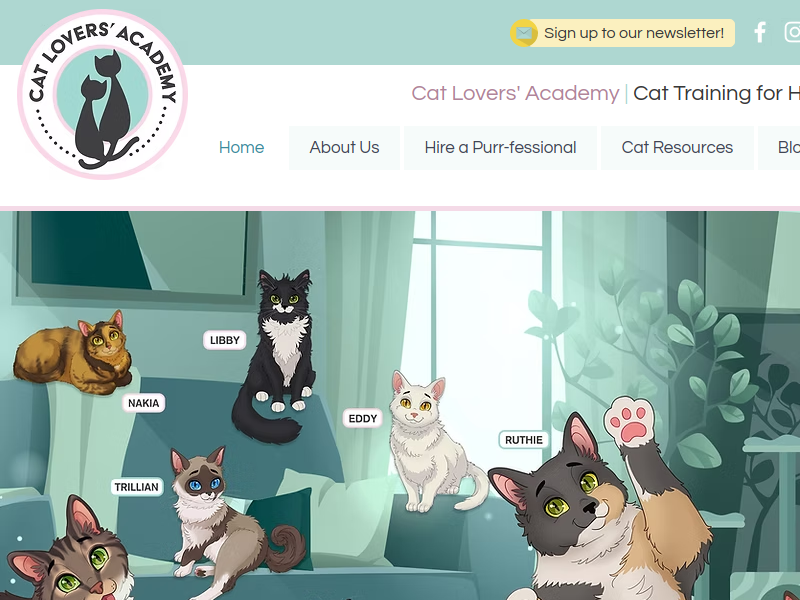
Task: Click the Blog menu item
Action: pyautogui.click(x=779, y=147)
